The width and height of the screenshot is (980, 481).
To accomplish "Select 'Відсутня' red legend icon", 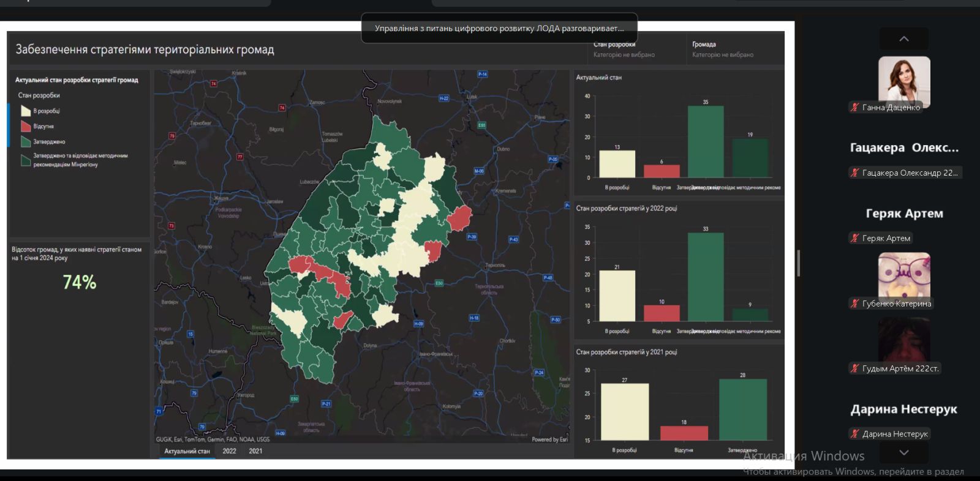I will (x=26, y=126).
